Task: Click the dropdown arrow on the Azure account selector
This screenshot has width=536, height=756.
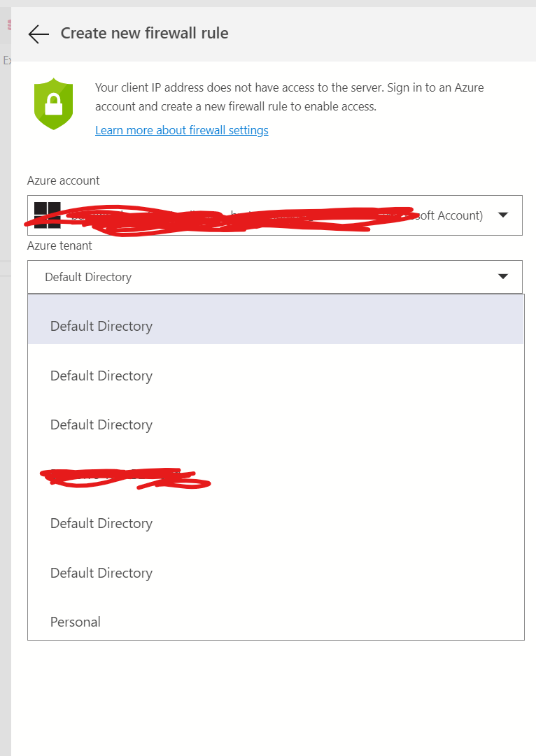Action: [503, 215]
